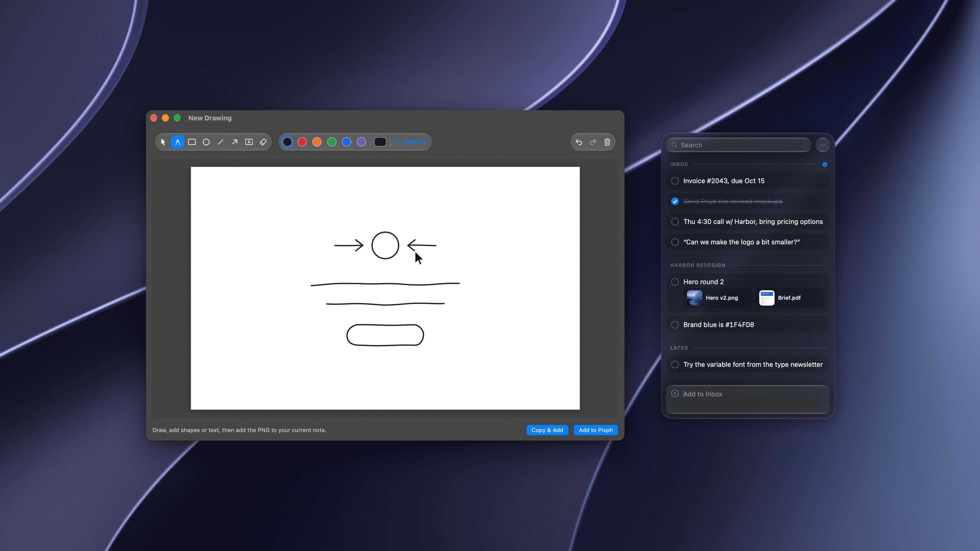Click the LATER section header
The width and height of the screenshot is (980, 551).
[x=679, y=348]
